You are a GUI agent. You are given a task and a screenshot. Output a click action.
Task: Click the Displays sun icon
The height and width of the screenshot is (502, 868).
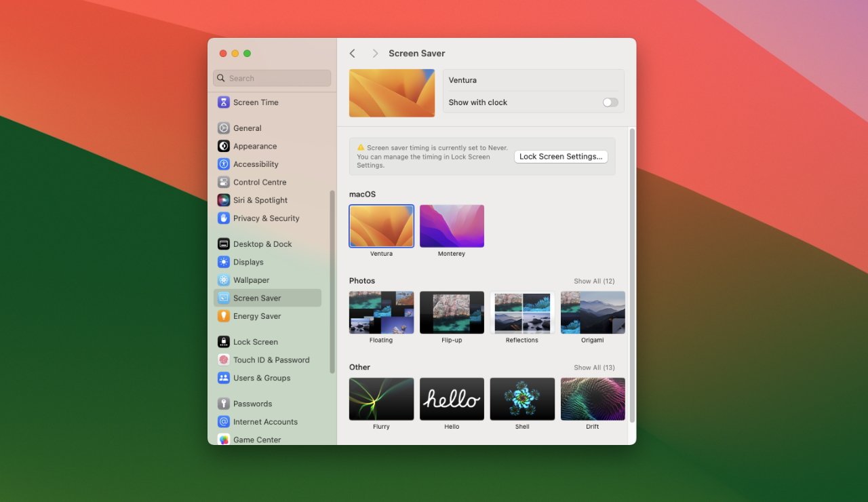tap(224, 262)
